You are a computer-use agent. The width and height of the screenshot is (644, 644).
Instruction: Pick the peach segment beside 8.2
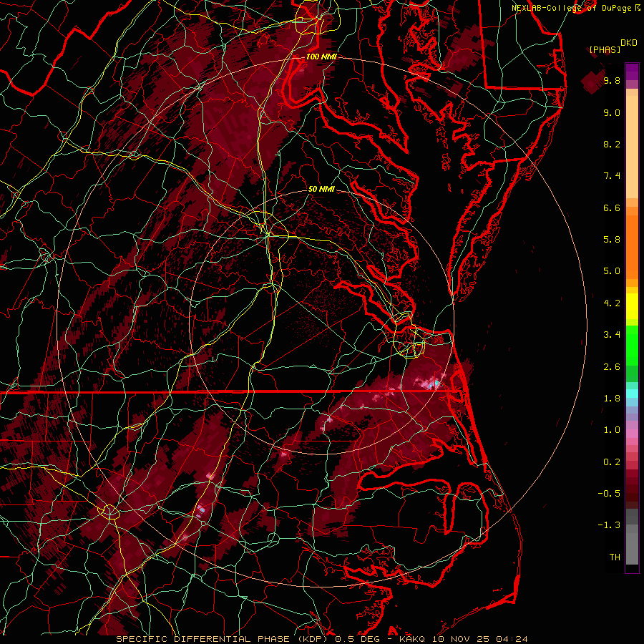point(632,147)
